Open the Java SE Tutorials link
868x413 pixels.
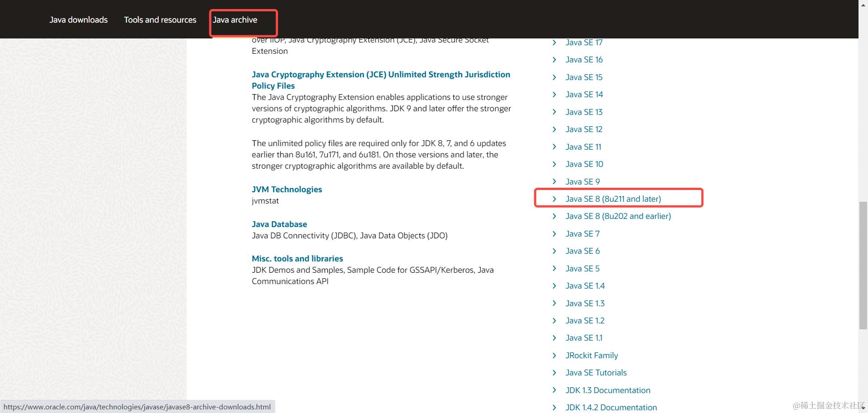point(596,373)
